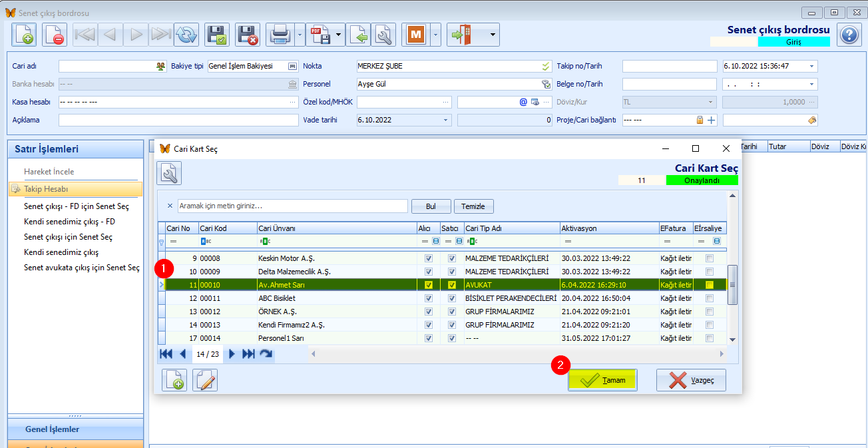Screen dimensions: 868x448
Task: Toggle Alıcı checkbox for Keskin Motor A.Ş.
Action: point(429,258)
